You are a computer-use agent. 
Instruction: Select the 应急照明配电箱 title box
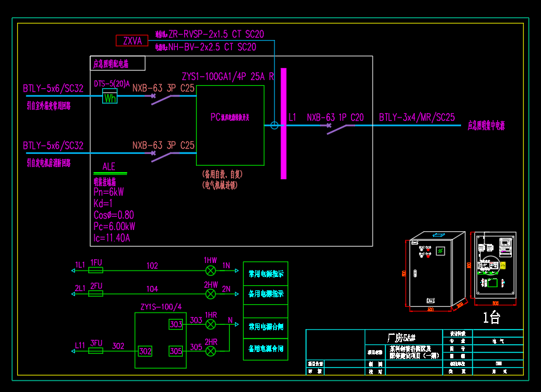[117, 63]
